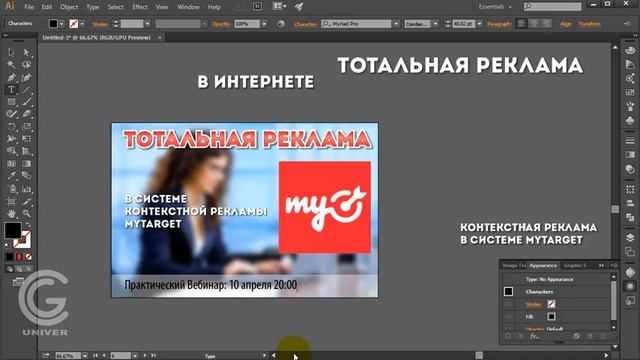The width and height of the screenshot is (640, 360).
Task: Switch to the Graphic Styles tab
Action: pyautogui.click(x=575, y=265)
